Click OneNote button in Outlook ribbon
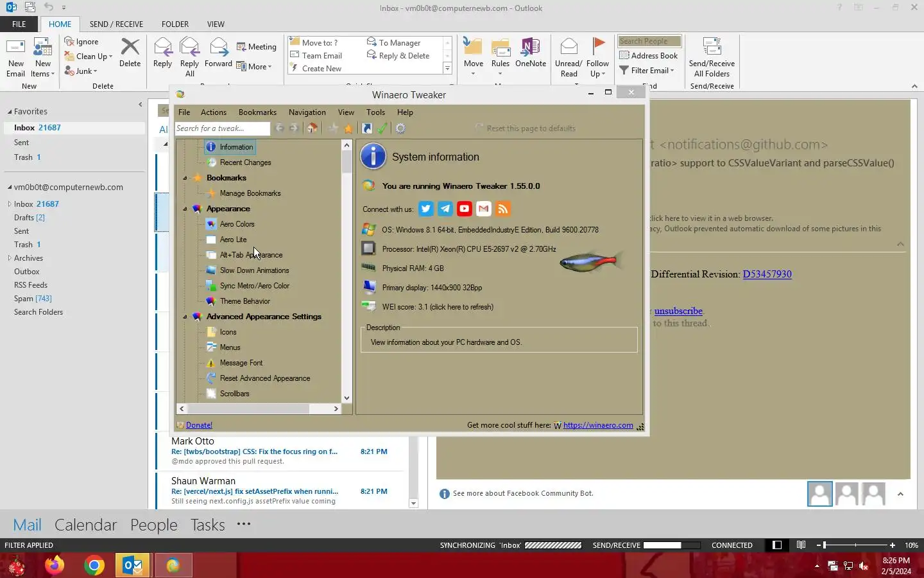Viewport: 924px width, 578px height. coord(531,53)
